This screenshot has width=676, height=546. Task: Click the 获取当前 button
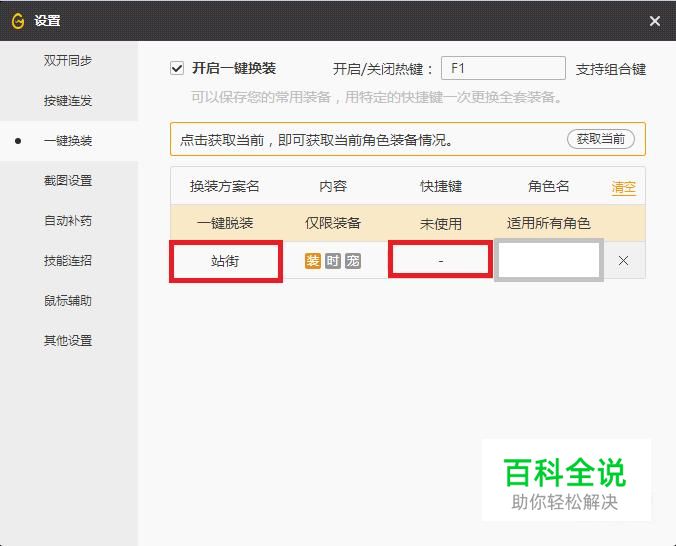601,139
